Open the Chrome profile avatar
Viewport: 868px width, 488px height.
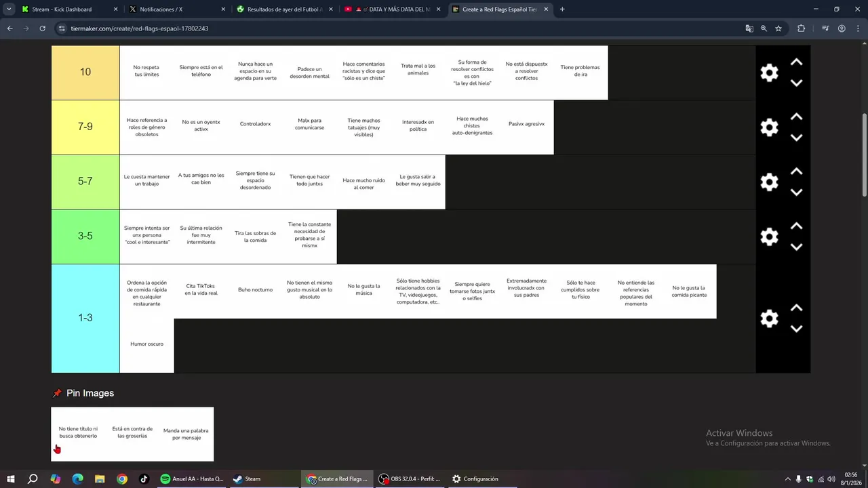click(x=842, y=28)
